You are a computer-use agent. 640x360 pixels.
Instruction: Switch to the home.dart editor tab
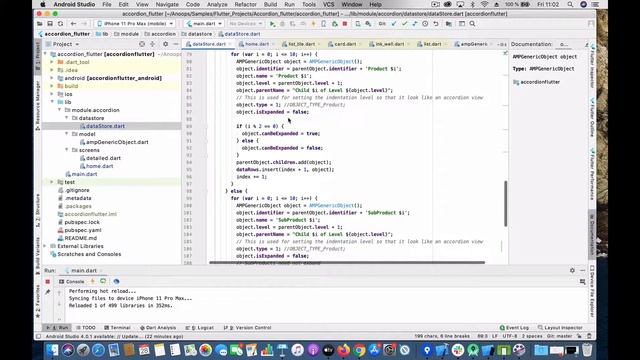pos(257,44)
